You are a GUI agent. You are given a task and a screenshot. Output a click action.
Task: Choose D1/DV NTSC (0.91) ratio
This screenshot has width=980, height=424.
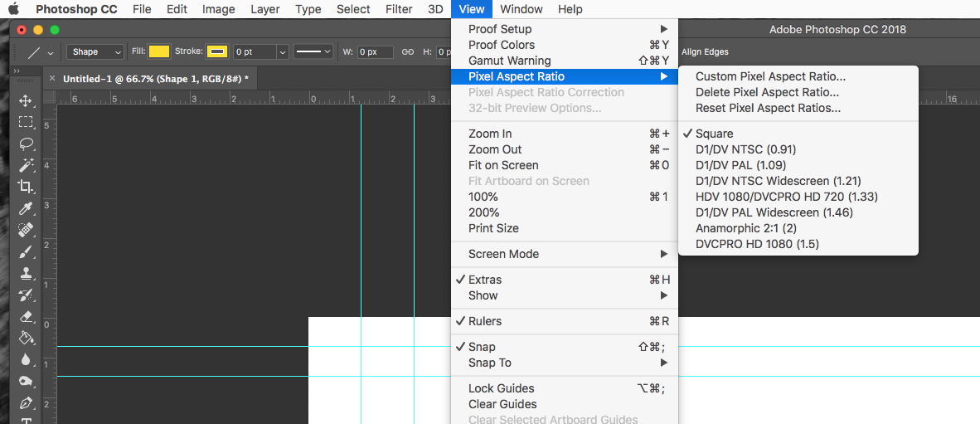coord(798,149)
